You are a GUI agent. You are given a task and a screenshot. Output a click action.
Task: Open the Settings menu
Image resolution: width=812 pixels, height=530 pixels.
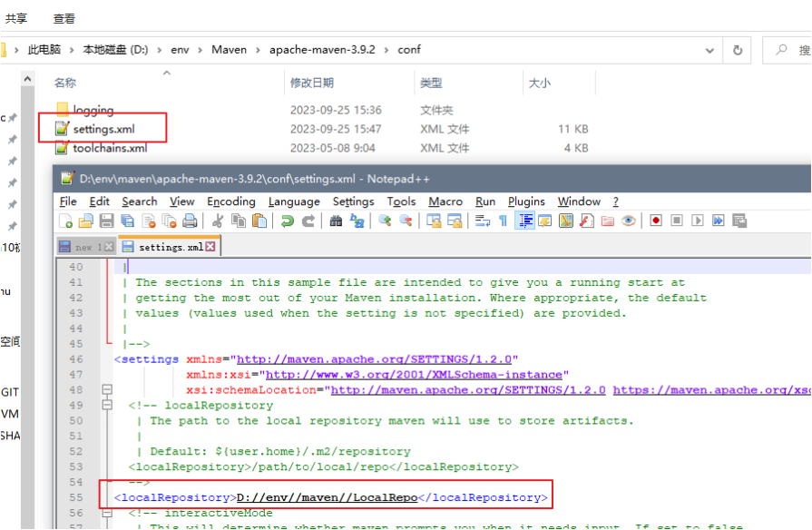[353, 201]
